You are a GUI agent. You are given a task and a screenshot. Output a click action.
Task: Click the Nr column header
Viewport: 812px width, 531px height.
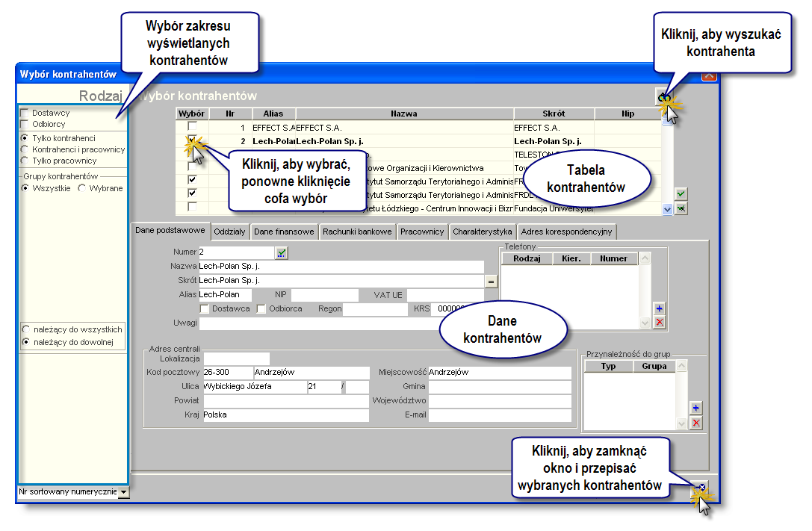pyautogui.click(x=230, y=114)
